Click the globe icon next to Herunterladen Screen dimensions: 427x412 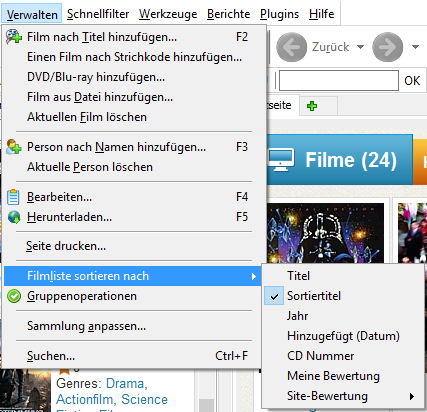click(x=14, y=217)
